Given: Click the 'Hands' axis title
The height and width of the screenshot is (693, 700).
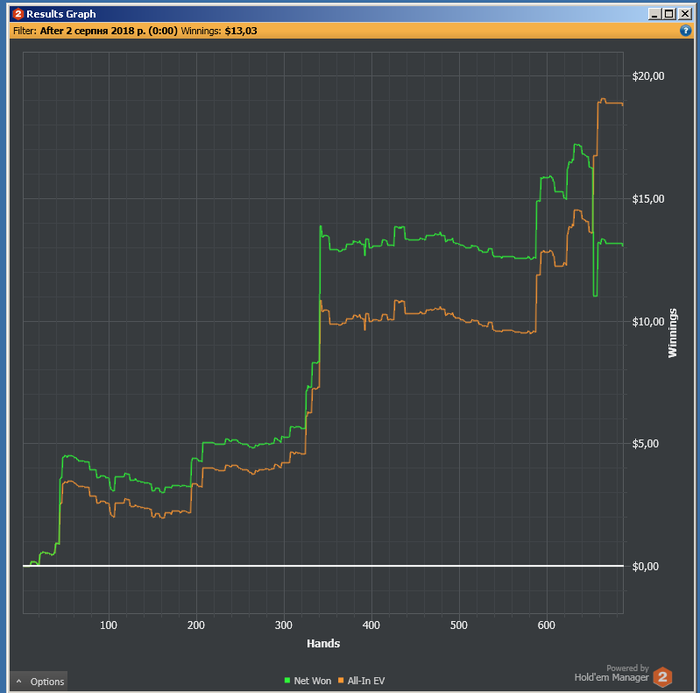Looking at the screenshot, I should [323, 643].
